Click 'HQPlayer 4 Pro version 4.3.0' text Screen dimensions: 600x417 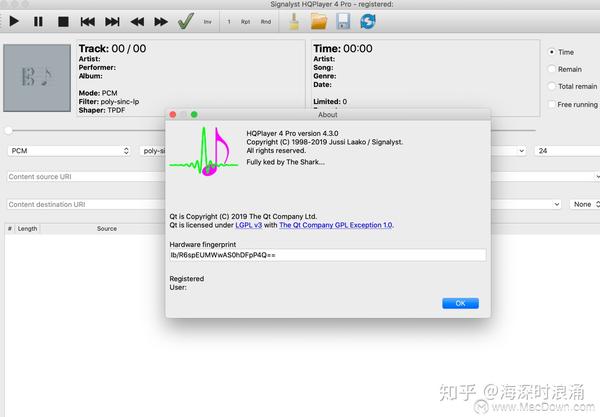[x=292, y=134]
